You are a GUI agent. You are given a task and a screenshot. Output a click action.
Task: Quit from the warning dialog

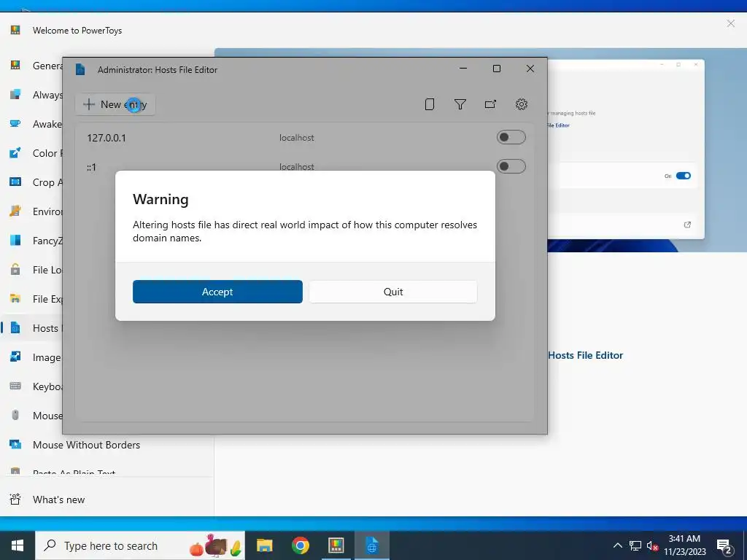click(393, 292)
